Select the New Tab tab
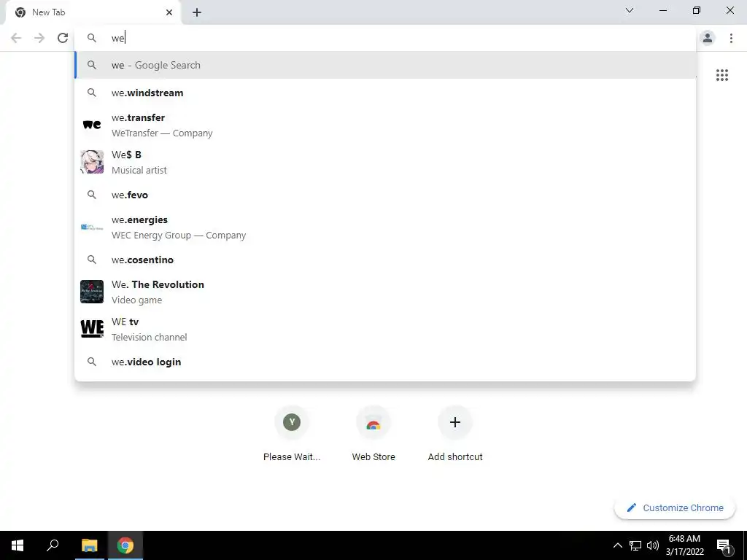The image size is (747, 560). tap(93, 12)
